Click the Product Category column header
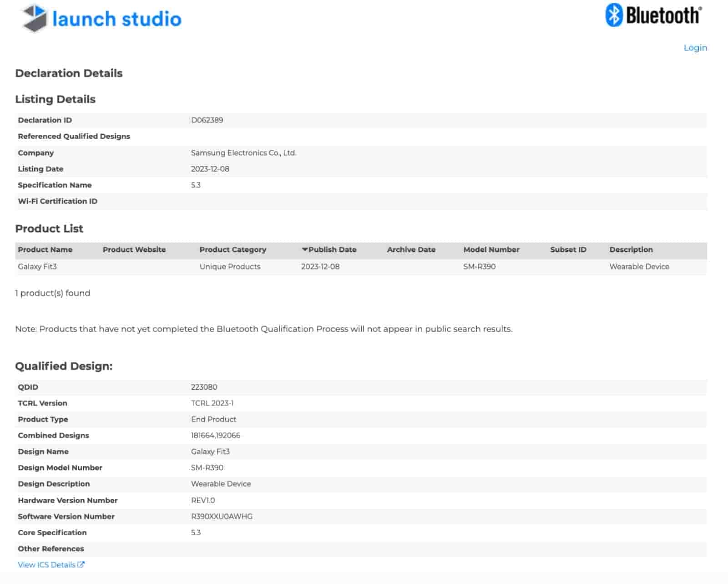 click(x=233, y=249)
